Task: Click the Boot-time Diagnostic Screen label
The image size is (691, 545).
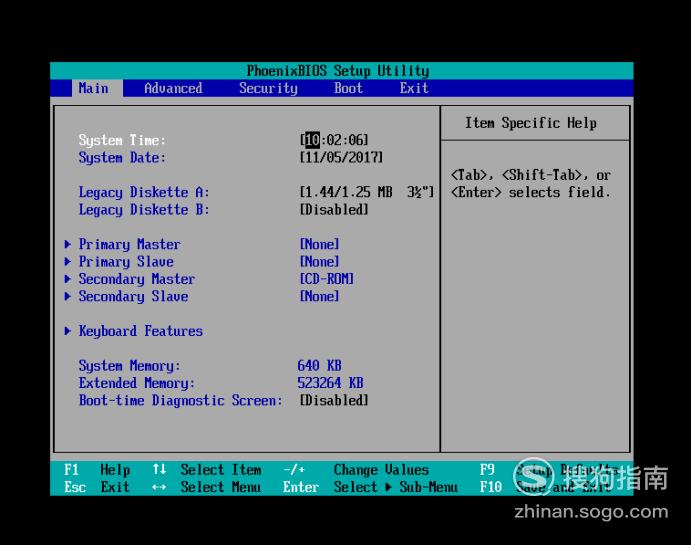Action: click(x=181, y=400)
